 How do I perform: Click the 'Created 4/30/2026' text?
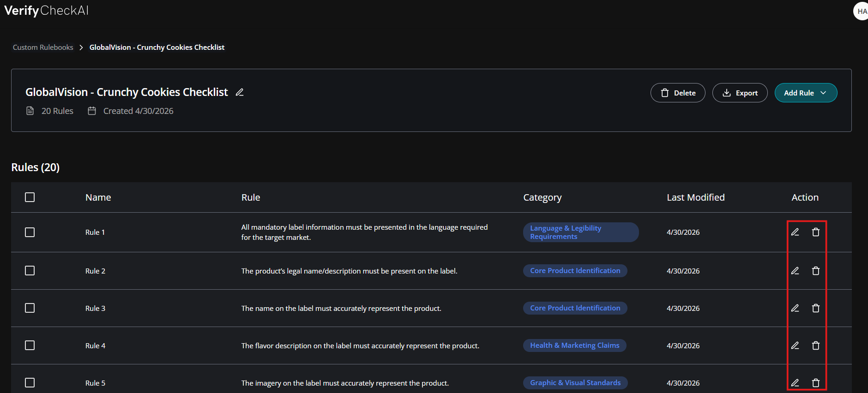139,111
